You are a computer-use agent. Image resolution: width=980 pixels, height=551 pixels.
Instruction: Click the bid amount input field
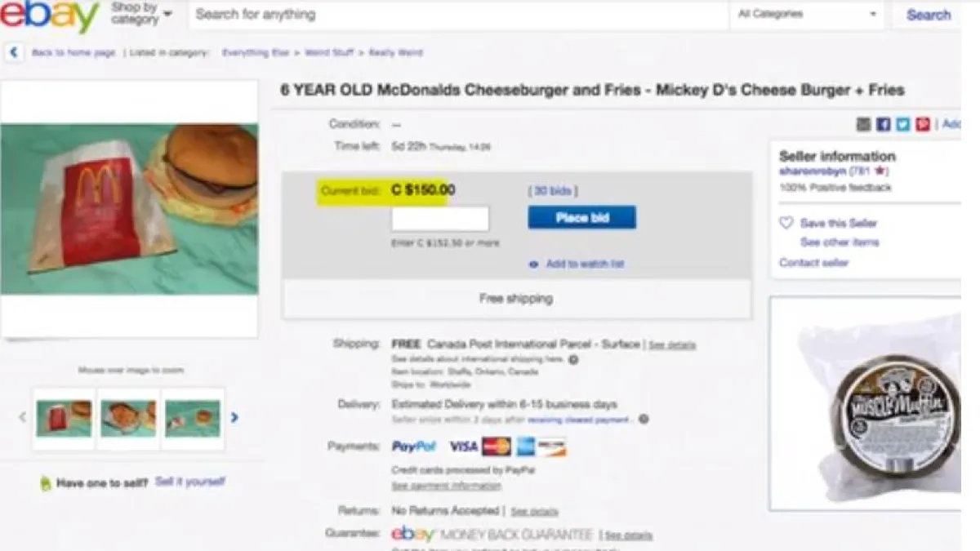(439, 219)
